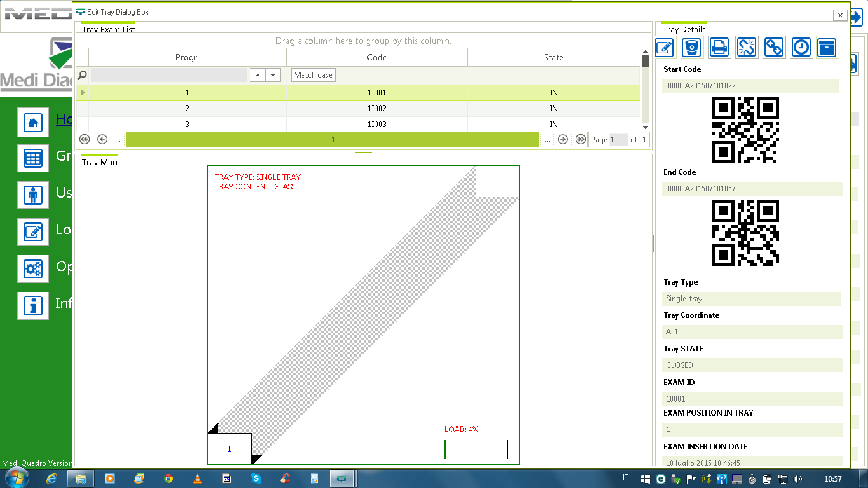The height and width of the screenshot is (488, 868).
Task: Open the clock history icon
Action: pos(801,47)
